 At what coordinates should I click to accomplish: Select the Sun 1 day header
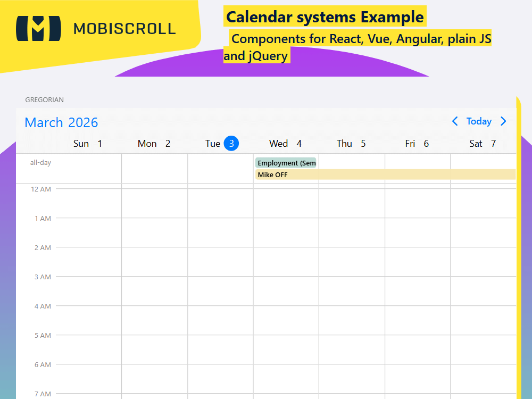pyautogui.click(x=87, y=143)
